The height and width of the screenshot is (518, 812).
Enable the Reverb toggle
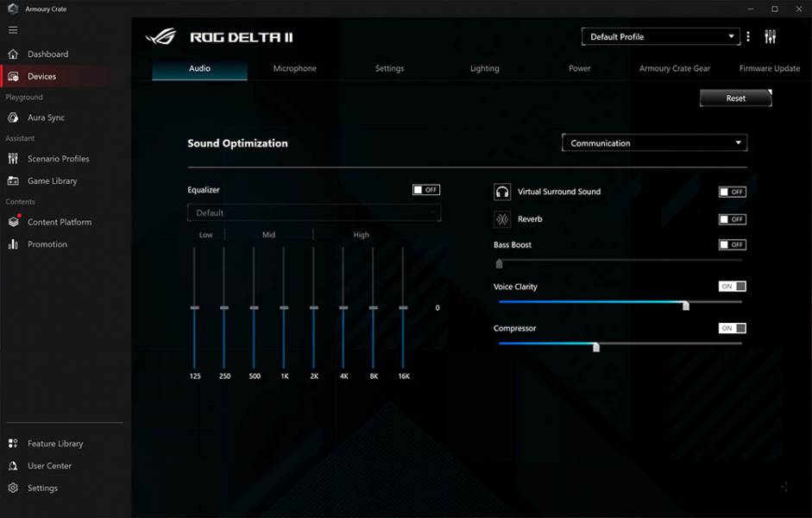point(733,219)
